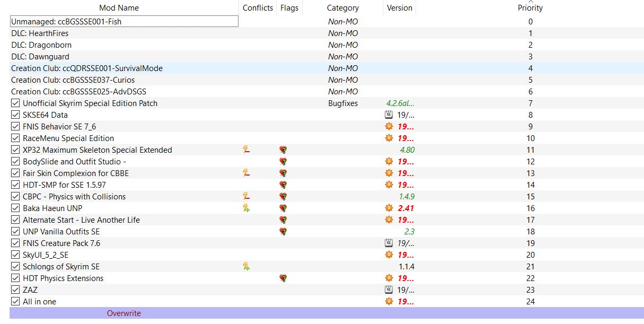Image resolution: width=644 pixels, height=324 pixels.
Task: Click the calendar icon on SKSE64 Data row
Action: pyautogui.click(x=389, y=115)
